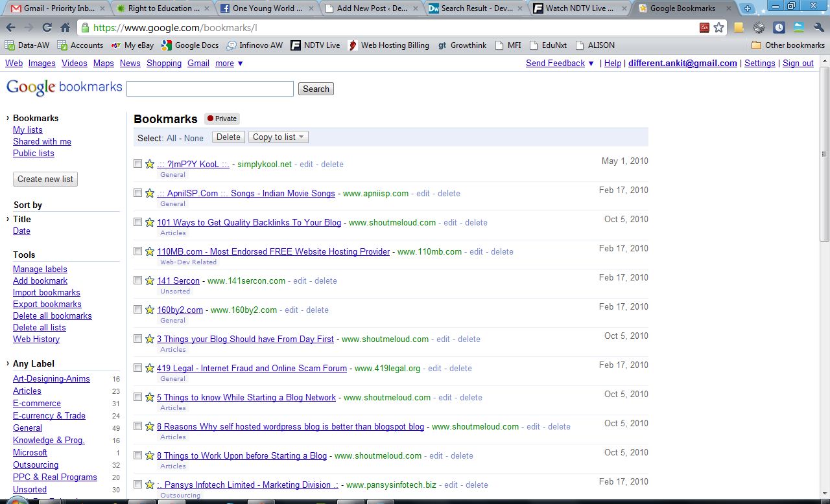Open the 'more' dropdown in Google top bar
Image resolution: width=830 pixels, height=504 pixels.
pos(229,63)
